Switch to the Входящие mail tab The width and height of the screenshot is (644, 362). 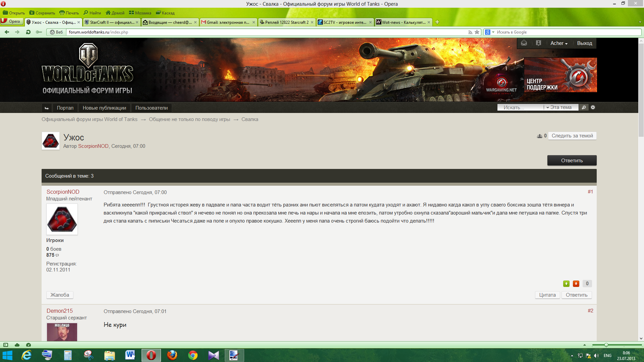pyautogui.click(x=170, y=22)
